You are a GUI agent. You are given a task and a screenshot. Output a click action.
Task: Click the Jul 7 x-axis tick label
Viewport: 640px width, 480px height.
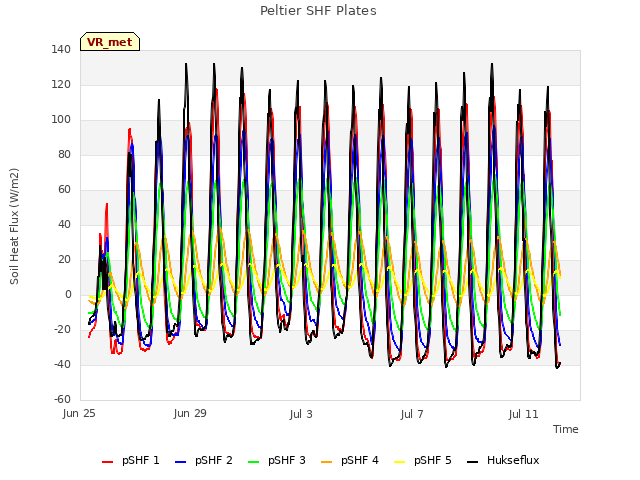point(412,414)
